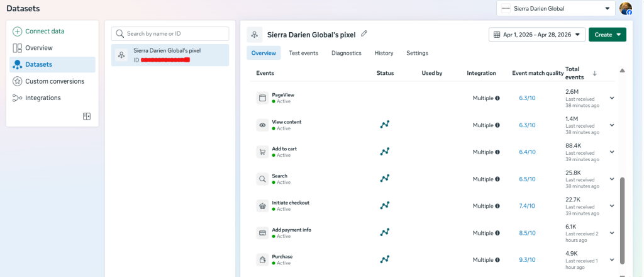The image size is (644, 277).
Task: Expand the View content row chevron
Action: pos(612,125)
